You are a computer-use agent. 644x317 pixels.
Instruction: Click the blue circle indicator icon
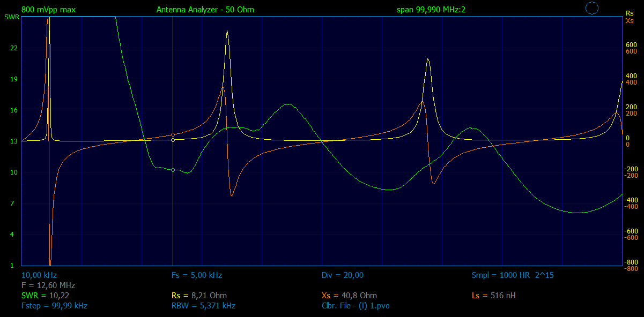pyautogui.click(x=591, y=8)
